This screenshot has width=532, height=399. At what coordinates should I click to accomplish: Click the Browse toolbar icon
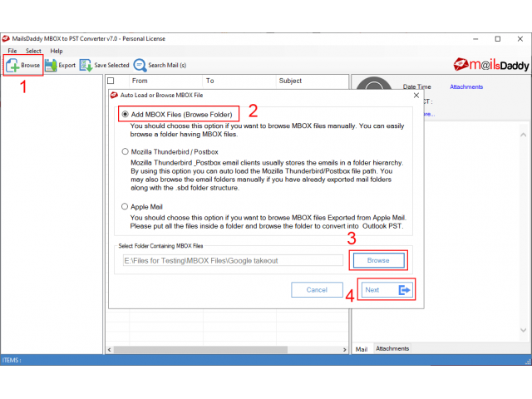click(12, 65)
